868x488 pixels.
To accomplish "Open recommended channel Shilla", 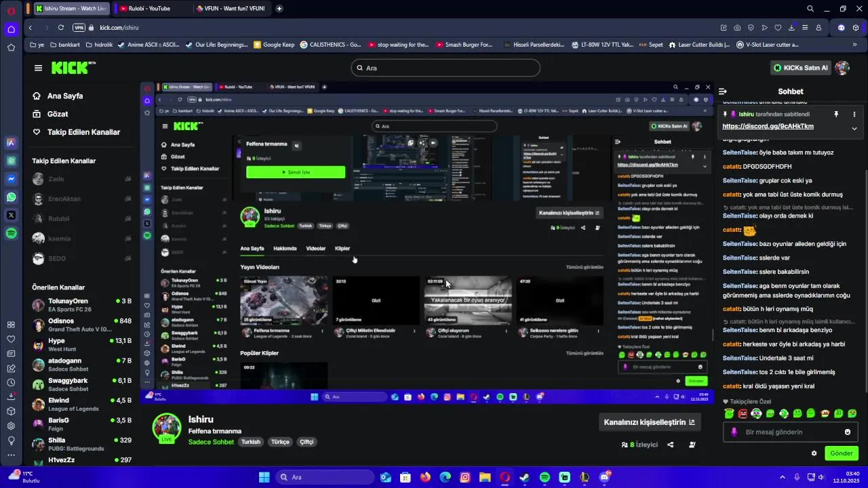I will pos(81,443).
